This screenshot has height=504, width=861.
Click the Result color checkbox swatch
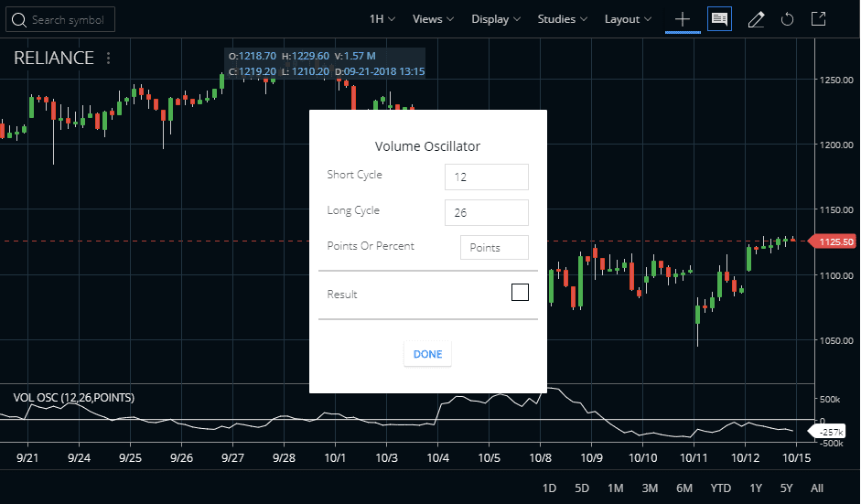coord(520,292)
